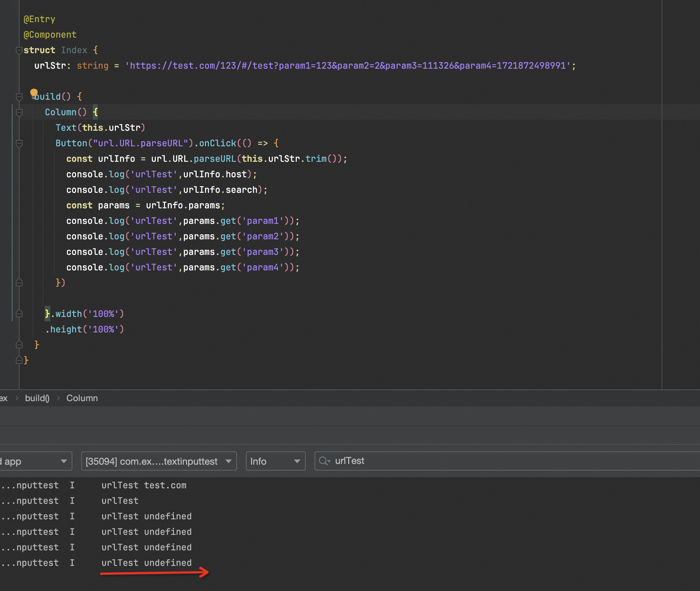The image size is (700, 591).
Task: Collapse the Column() block fold marker
Action: pyautogui.click(x=19, y=113)
